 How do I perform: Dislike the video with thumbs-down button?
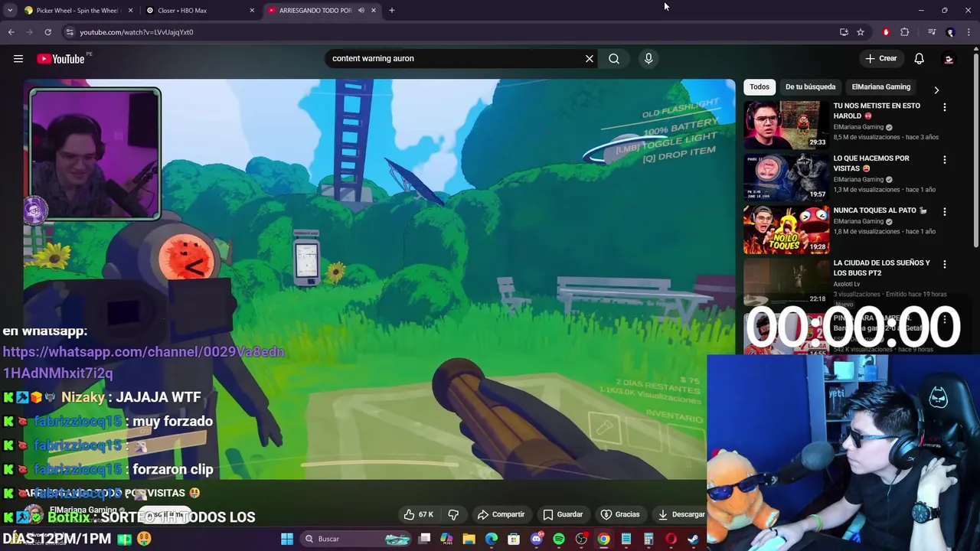click(453, 514)
